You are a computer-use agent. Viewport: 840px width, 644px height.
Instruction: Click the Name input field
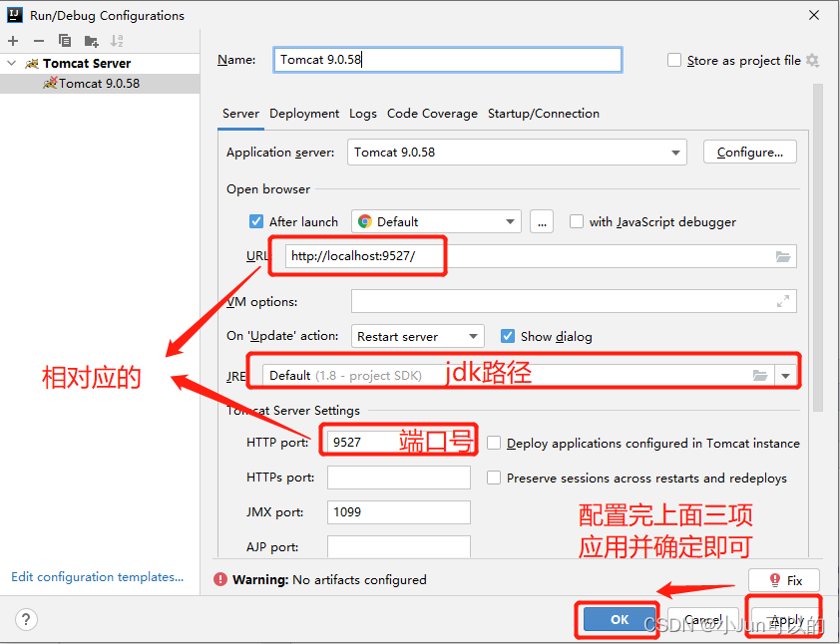447,60
